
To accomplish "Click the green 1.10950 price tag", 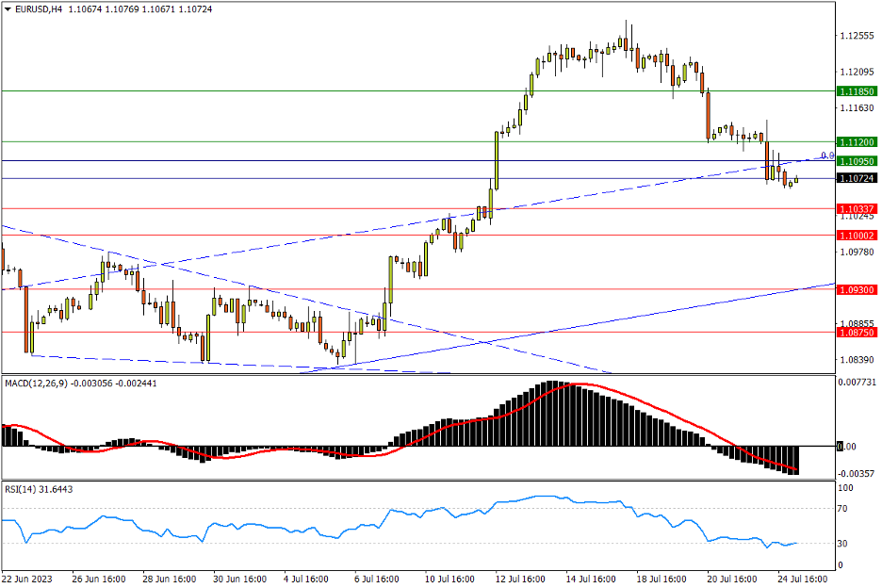I will click(x=857, y=161).
